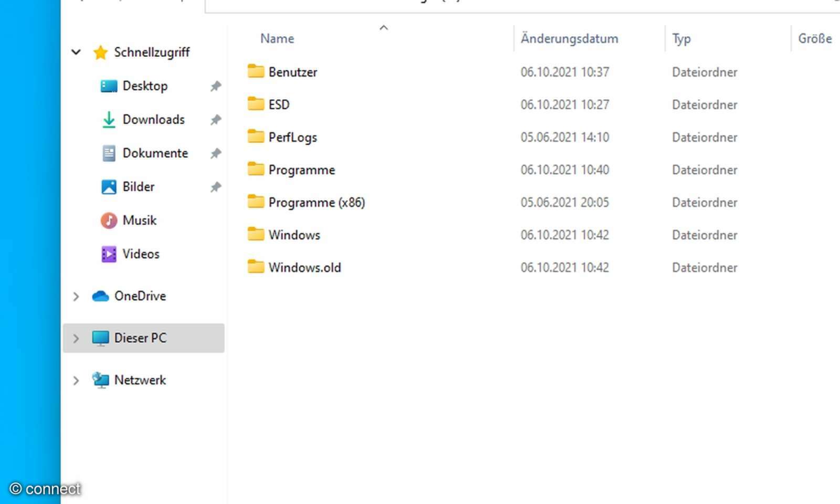Image resolution: width=840 pixels, height=504 pixels.
Task: Open the Downloads folder icon
Action: 108,120
